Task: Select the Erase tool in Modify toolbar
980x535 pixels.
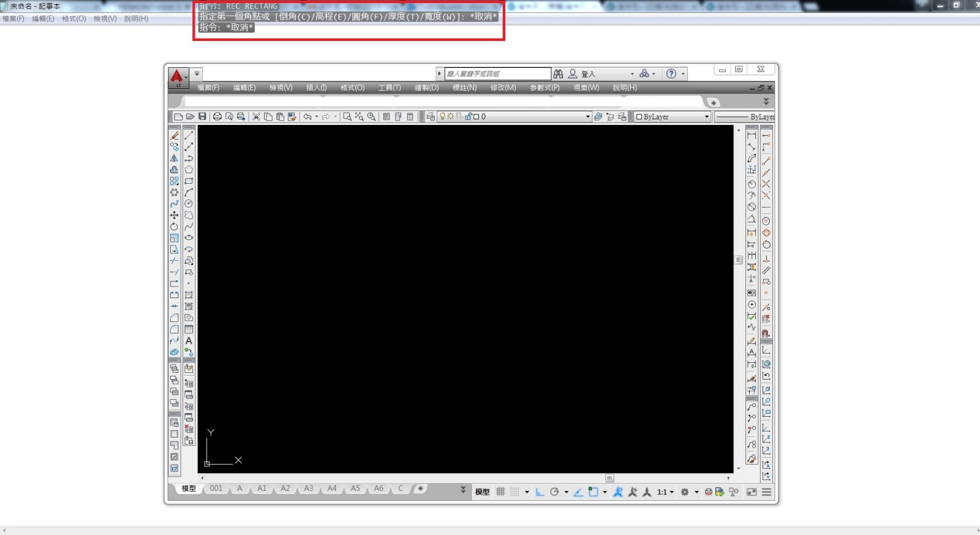Action: [175, 135]
